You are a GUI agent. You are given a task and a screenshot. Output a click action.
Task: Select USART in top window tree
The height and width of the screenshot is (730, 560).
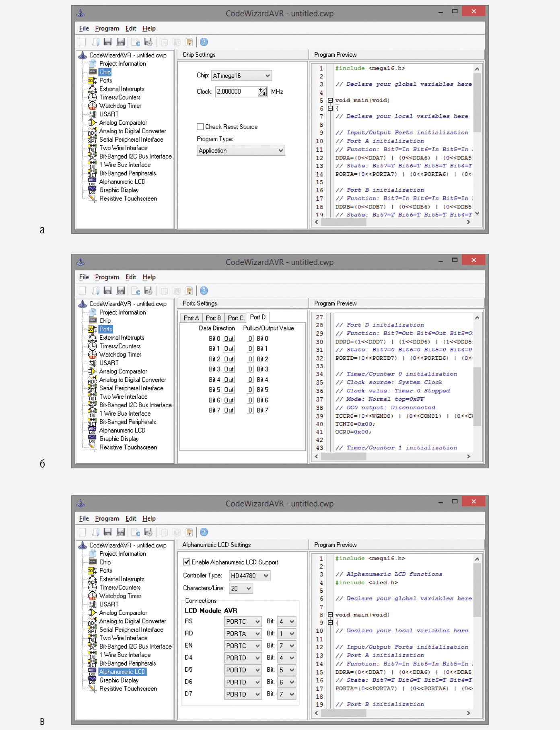click(109, 114)
